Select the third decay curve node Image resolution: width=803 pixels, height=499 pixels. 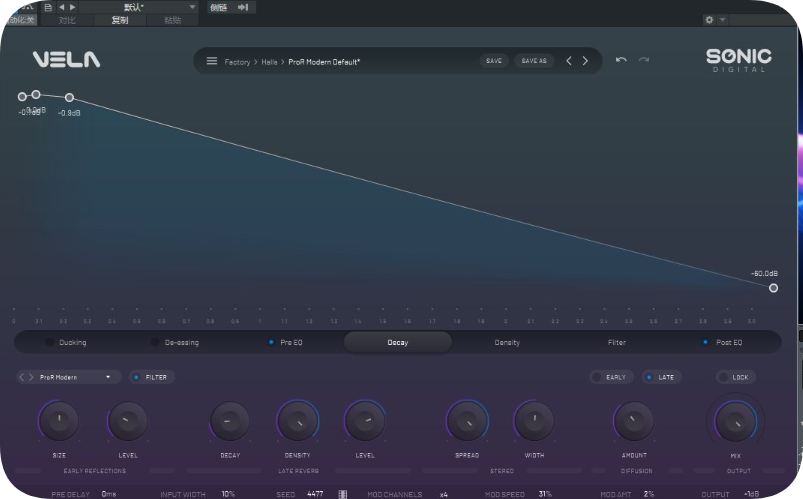click(69, 97)
